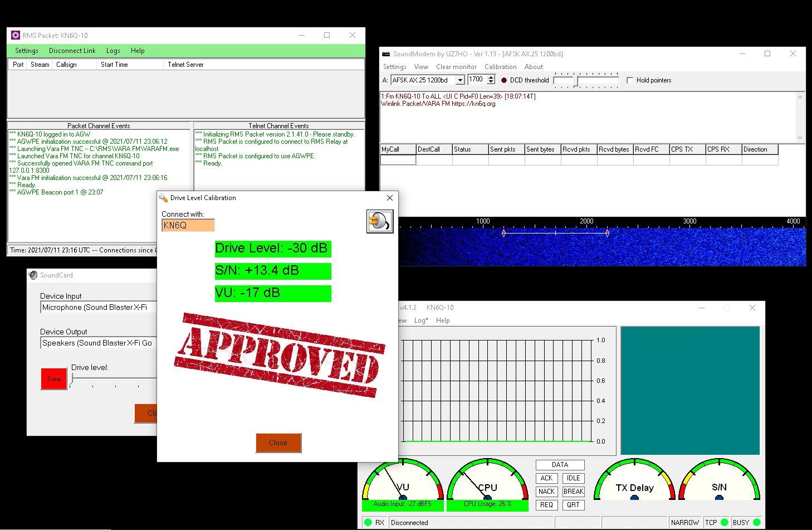812x530 pixels.
Task: Enable the Hold pointers checkbox
Action: (630, 80)
